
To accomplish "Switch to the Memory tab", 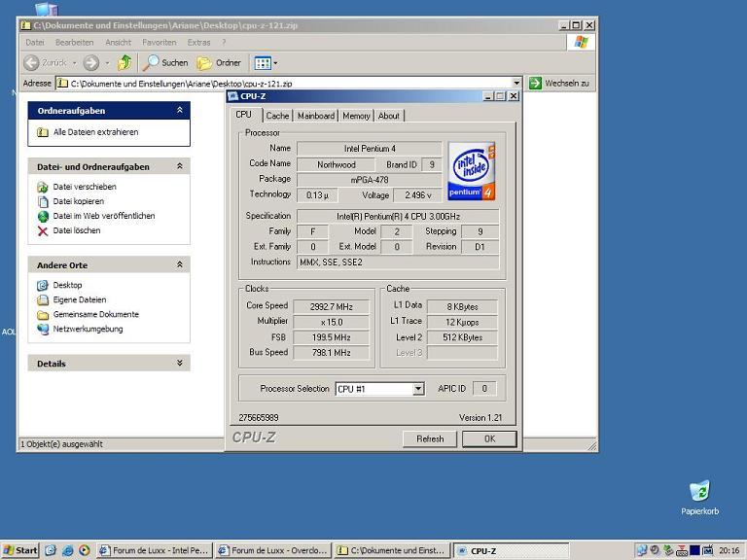I will tap(356, 116).
